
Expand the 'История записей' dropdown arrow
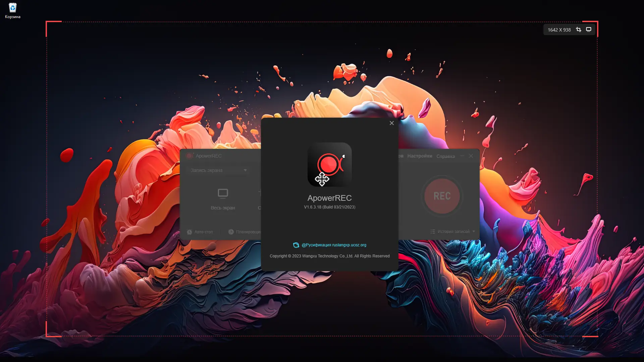(474, 231)
